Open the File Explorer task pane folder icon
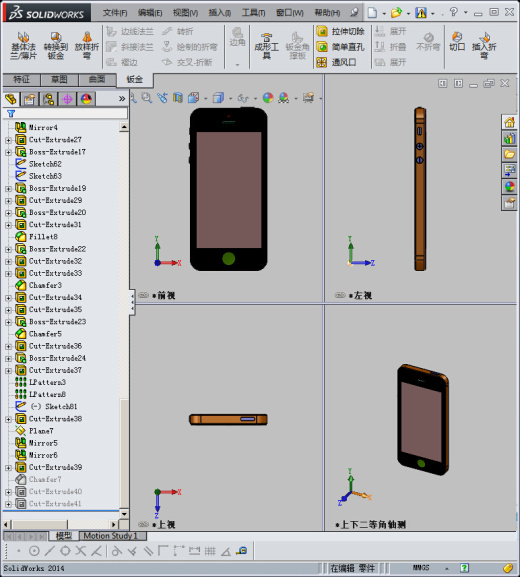520x577 pixels. pos(509,154)
